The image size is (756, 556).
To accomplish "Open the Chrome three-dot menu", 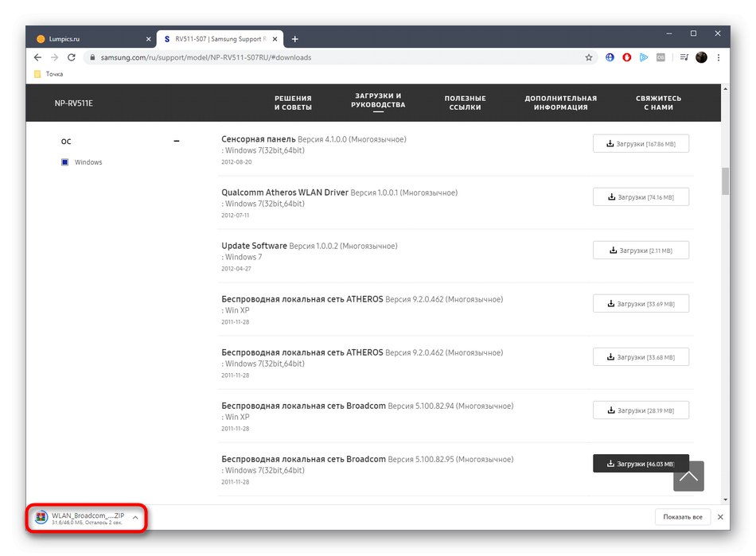I will (x=719, y=57).
